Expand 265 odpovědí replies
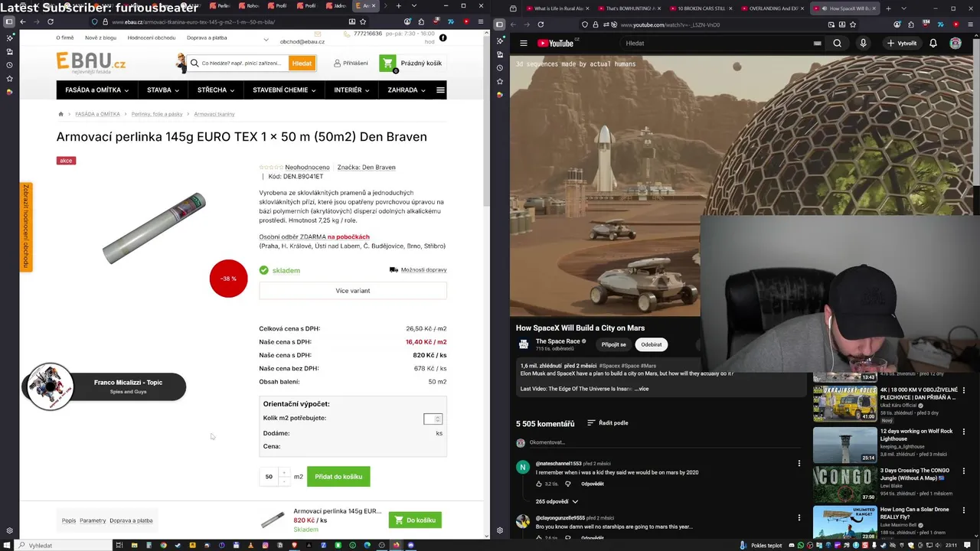The width and height of the screenshot is (980, 551). [x=557, y=501]
